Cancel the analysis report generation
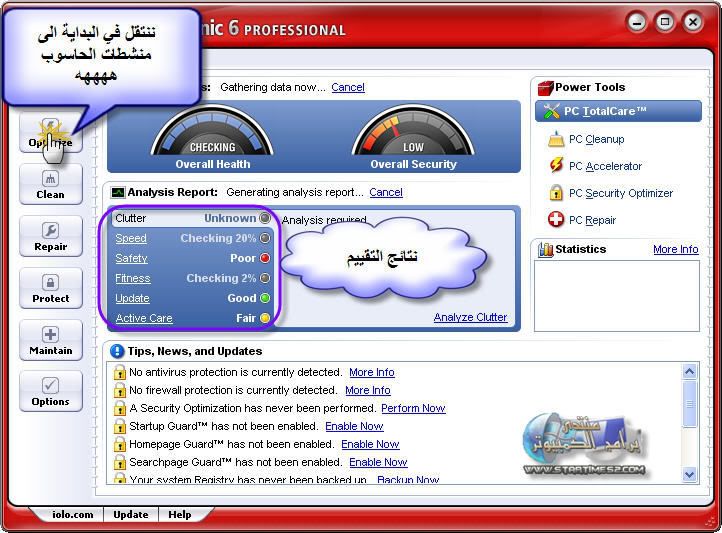Screen dimensions: 722x533 (386, 192)
